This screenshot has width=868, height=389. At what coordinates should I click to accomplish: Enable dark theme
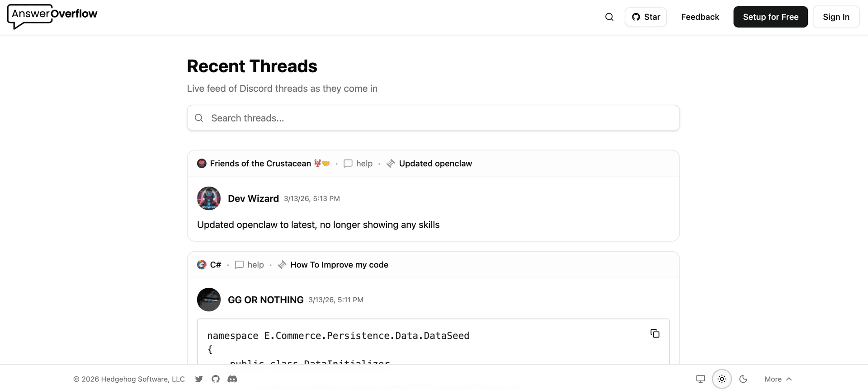[743, 379]
